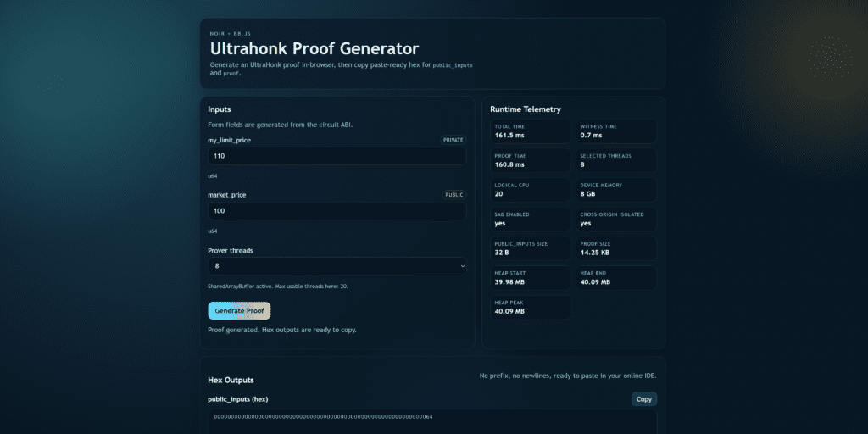Click the PUBLIC badge beside market_price
The height and width of the screenshot is (434, 868).
point(455,195)
